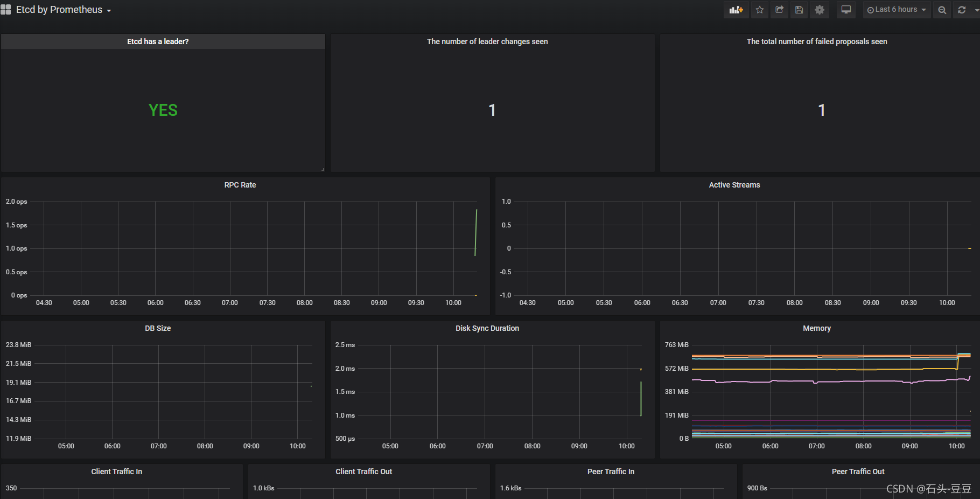Screen dimensions: 980x499
Task: Save the dashboard with the disk icon
Action: (799, 10)
